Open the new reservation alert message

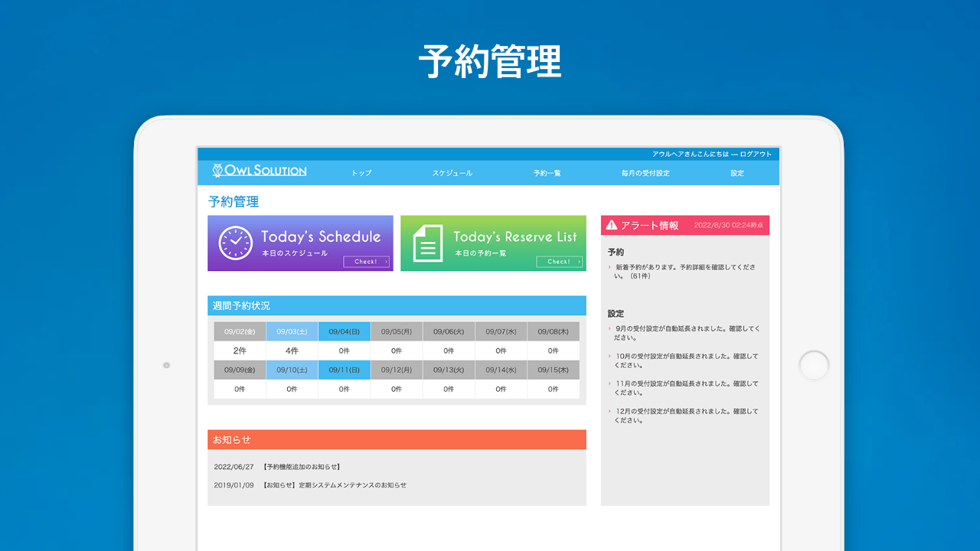click(x=684, y=271)
